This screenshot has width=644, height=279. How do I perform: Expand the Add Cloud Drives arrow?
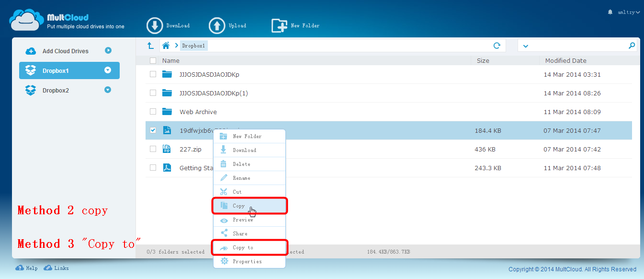coord(108,50)
